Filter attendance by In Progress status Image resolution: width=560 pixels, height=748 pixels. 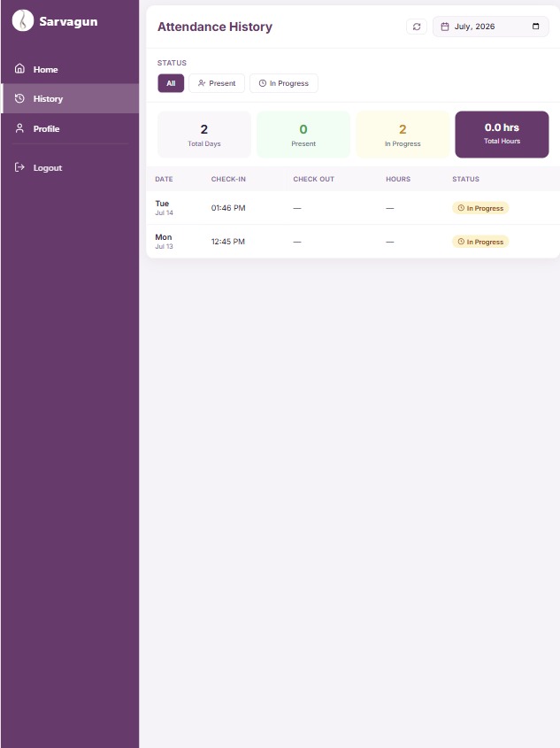click(x=284, y=83)
